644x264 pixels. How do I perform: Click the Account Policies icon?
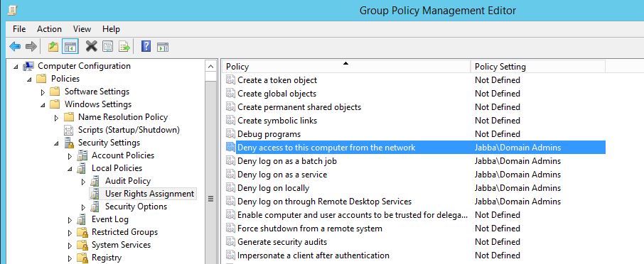click(82, 155)
